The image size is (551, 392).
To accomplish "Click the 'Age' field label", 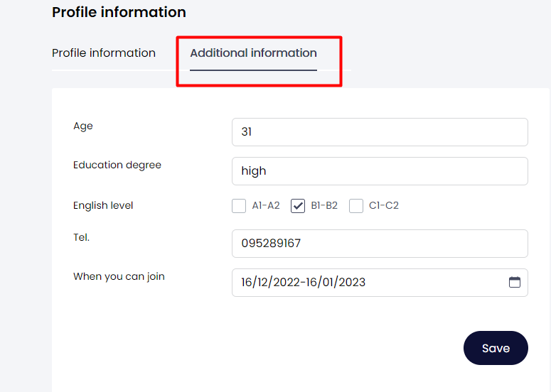I will click(83, 126).
